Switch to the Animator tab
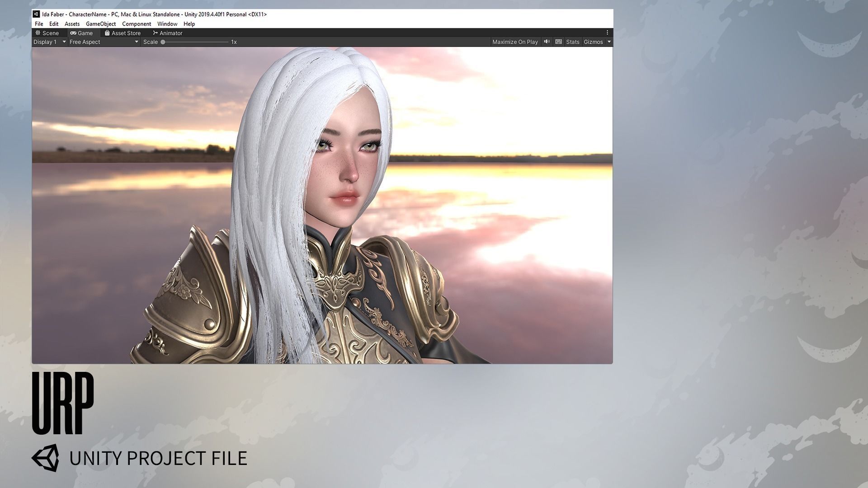This screenshot has width=868, height=488. (167, 33)
